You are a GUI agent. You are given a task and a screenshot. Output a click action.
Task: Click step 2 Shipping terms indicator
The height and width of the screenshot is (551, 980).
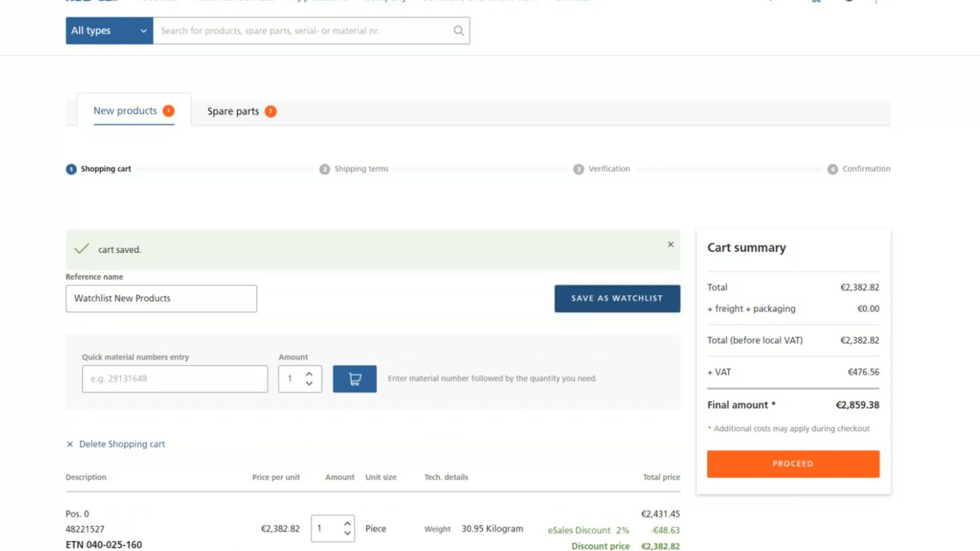[325, 169]
